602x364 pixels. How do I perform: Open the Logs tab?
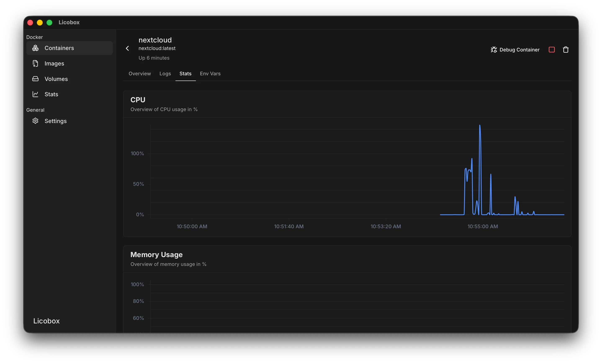pos(165,73)
